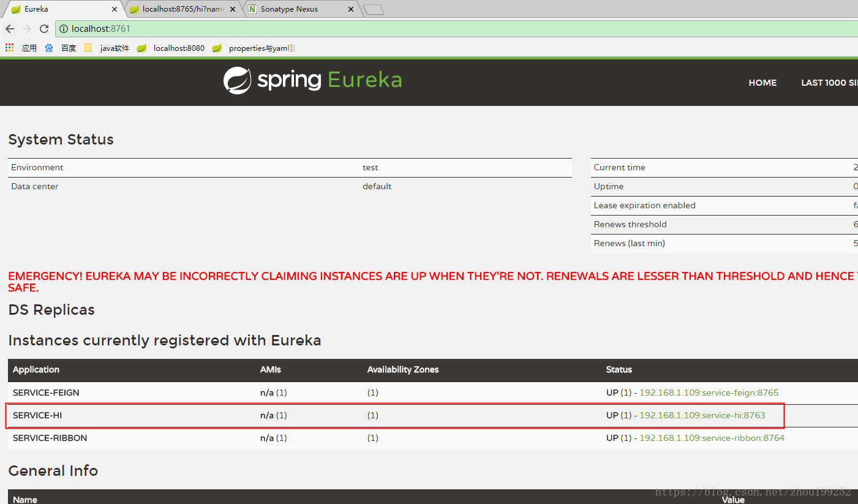The height and width of the screenshot is (504, 858).
Task: Click the Renews threshold label
Action: pyautogui.click(x=630, y=224)
